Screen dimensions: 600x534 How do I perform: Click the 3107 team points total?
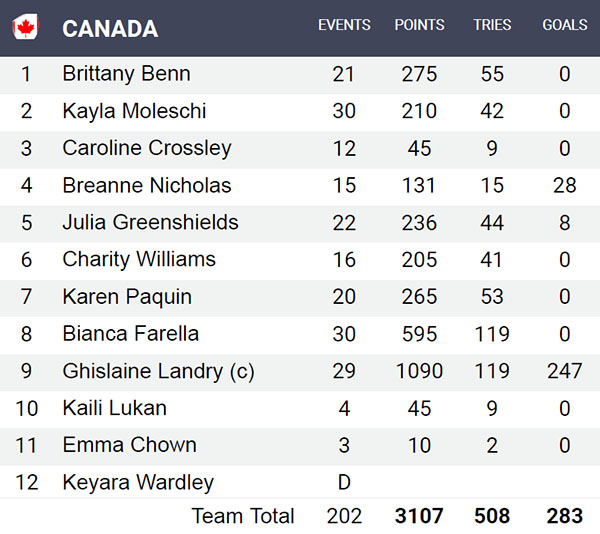pos(419,516)
